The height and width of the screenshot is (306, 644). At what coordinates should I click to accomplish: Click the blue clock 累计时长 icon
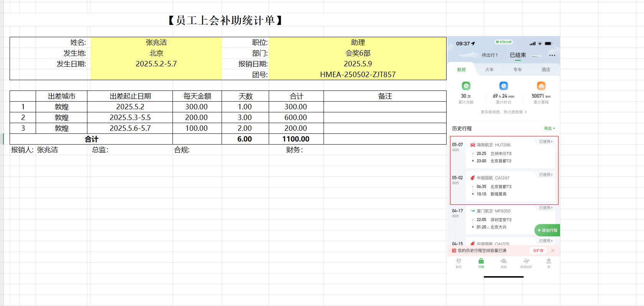[x=503, y=86]
